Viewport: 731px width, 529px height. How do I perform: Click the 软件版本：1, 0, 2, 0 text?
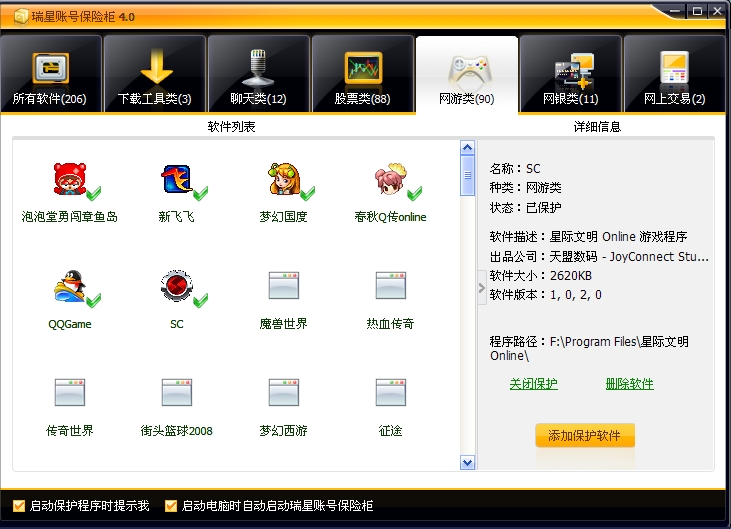click(545, 295)
